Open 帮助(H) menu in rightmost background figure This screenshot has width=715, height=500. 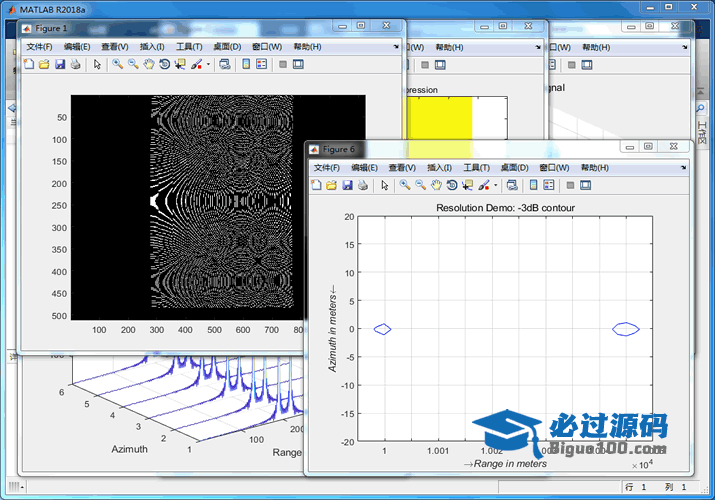(596, 47)
